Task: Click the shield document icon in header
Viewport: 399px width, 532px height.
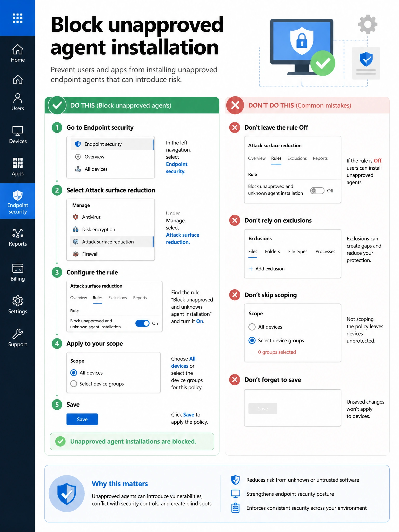Action: pyautogui.click(x=366, y=63)
